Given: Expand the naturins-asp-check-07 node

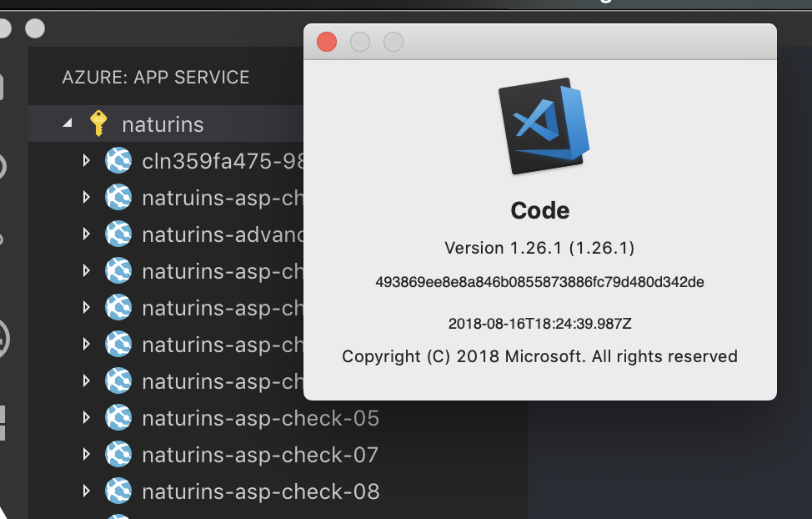Looking at the screenshot, I should pos(87,456).
